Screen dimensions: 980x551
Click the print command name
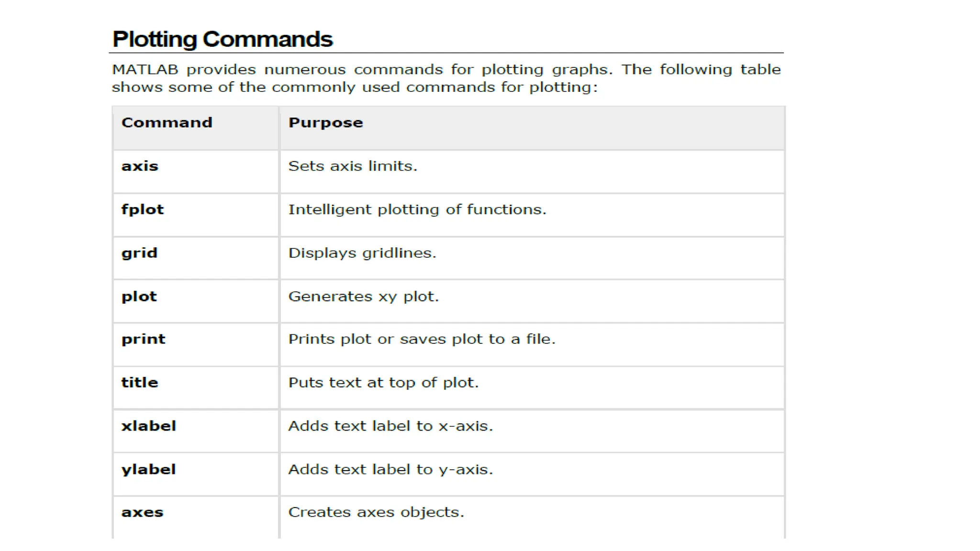[x=144, y=339]
